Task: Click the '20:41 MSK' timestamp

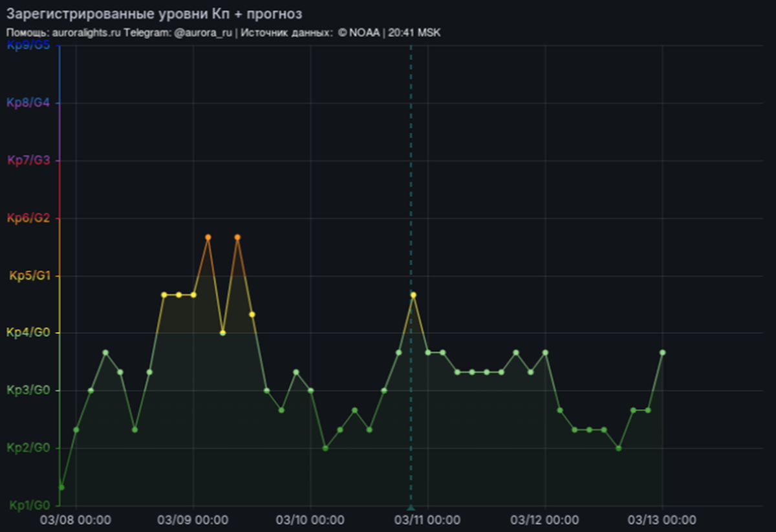Action: tap(415, 32)
